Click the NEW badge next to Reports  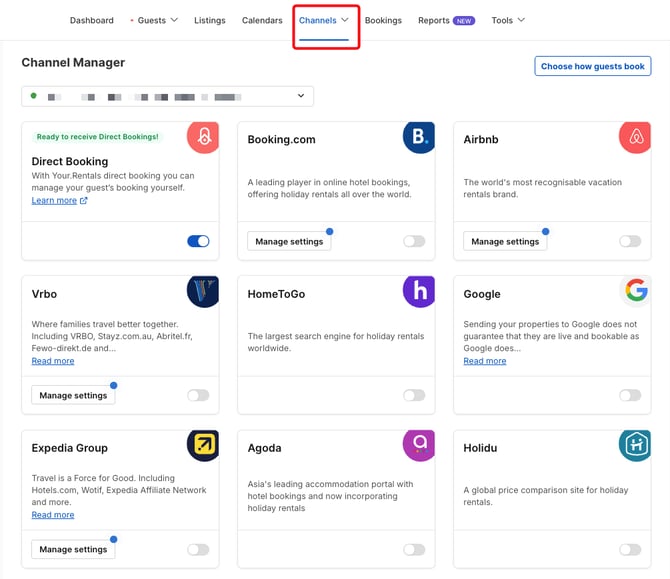click(x=464, y=21)
